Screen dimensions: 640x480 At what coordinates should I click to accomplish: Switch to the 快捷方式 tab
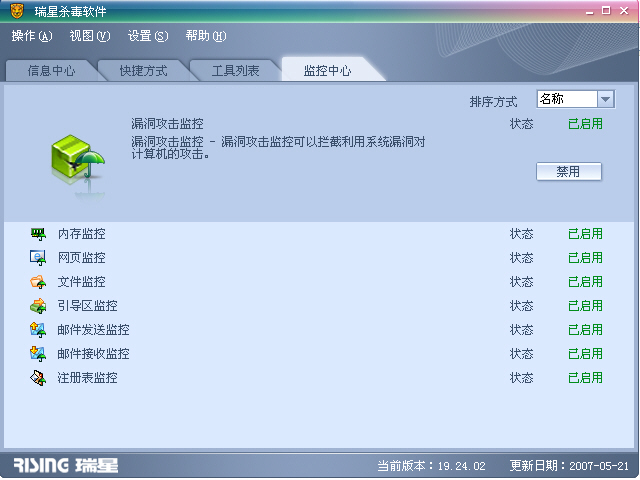coord(143,71)
